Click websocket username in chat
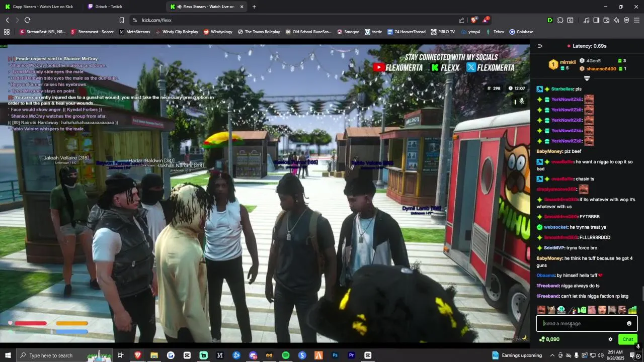 pyautogui.click(x=556, y=227)
